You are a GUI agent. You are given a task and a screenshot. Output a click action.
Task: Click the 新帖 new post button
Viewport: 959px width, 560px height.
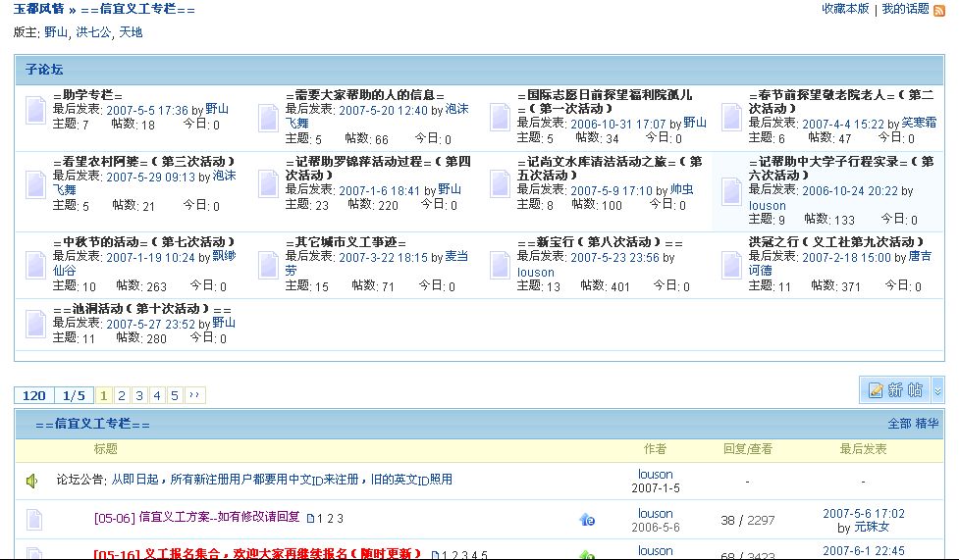point(895,390)
